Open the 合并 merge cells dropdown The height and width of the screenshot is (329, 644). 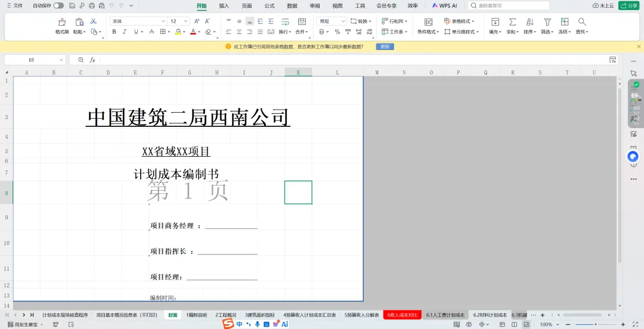click(x=302, y=32)
